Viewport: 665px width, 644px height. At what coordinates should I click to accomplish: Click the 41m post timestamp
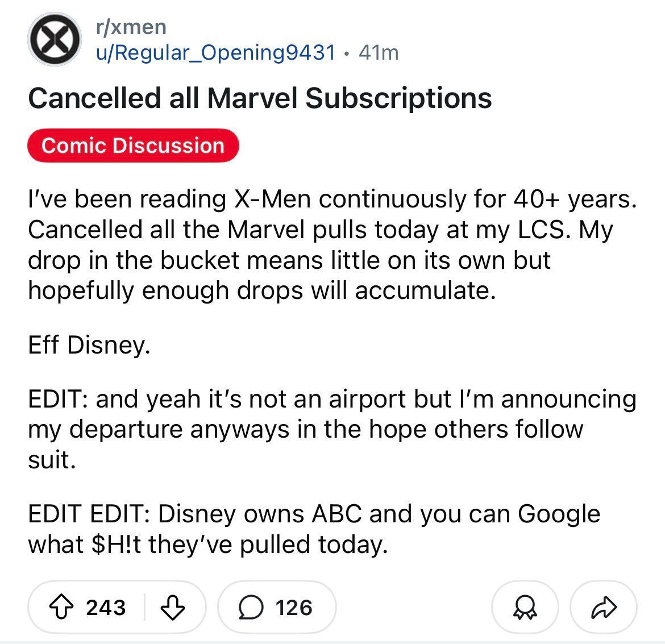pos(379,53)
